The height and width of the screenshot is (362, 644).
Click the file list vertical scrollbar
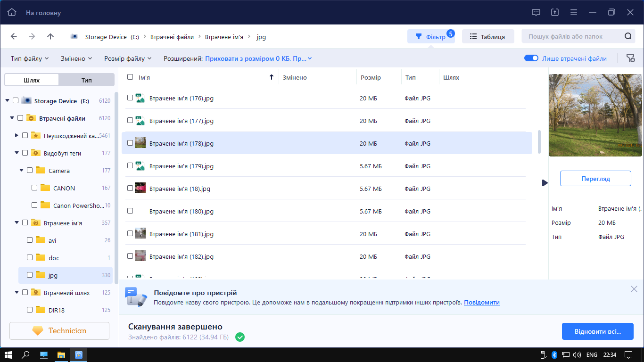539,141
